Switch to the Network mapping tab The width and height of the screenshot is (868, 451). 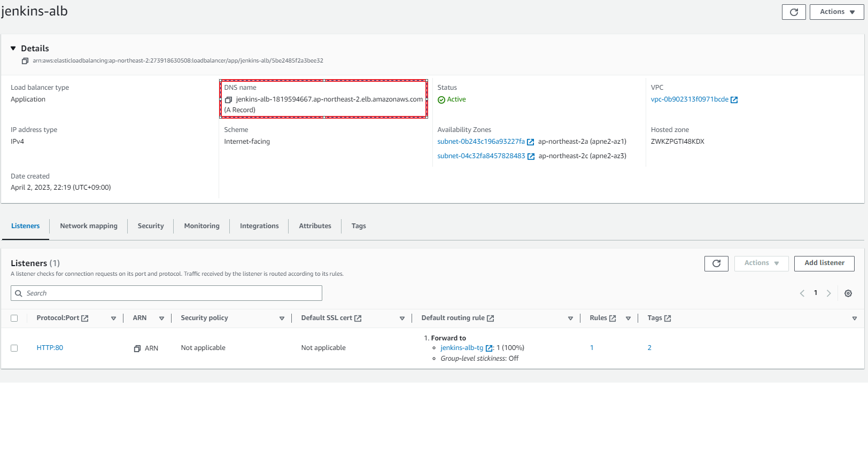(x=89, y=226)
